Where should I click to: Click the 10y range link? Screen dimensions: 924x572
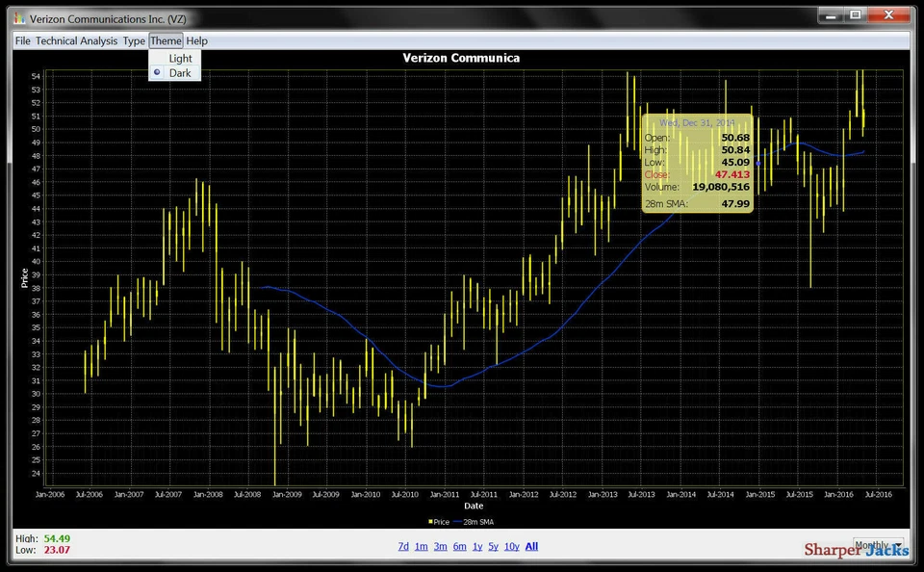pos(511,546)
